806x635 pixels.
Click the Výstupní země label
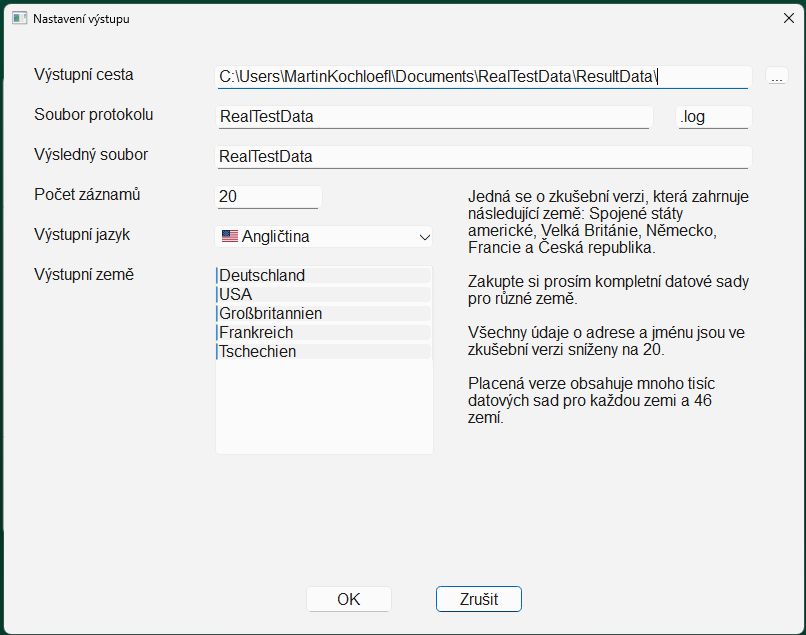coord(84,275)
